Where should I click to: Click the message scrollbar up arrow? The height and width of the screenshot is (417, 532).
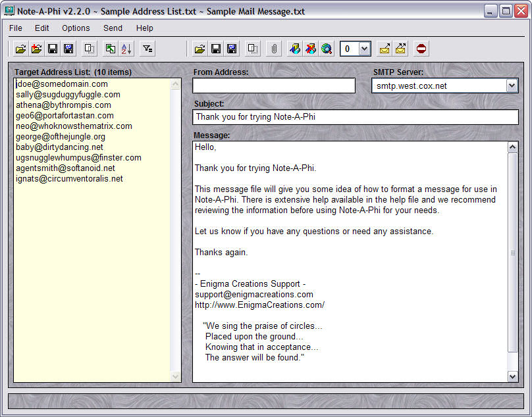point(512,147)
